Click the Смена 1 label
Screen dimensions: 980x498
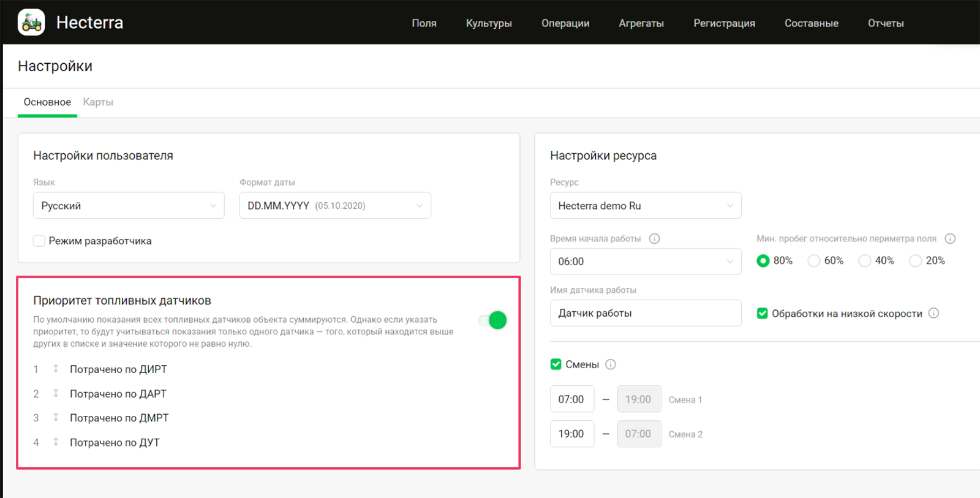(685, 400)
